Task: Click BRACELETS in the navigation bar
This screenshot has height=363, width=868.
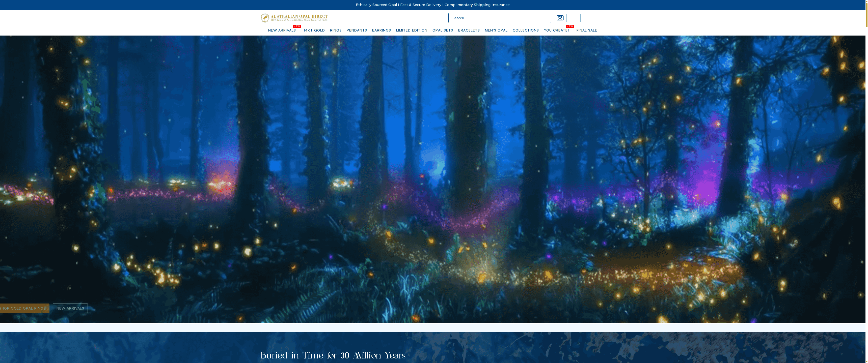Action: point(469,30)
